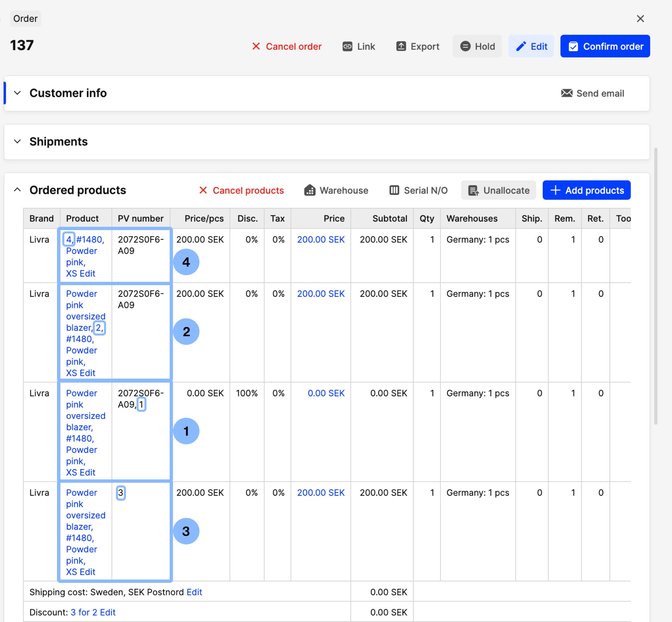
Task: Close the order panel with X icon
Action: coord(640,19)
